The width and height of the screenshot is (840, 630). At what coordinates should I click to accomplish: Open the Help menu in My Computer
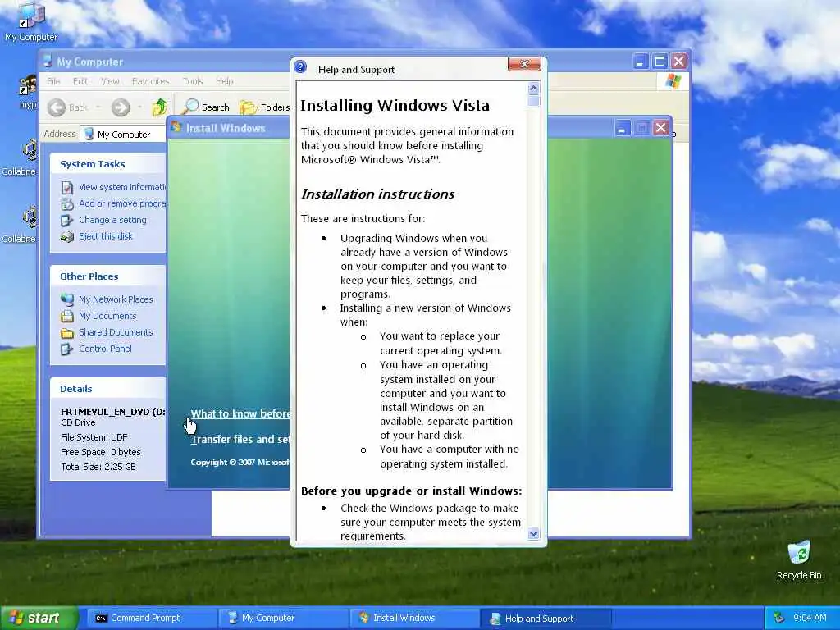point(225,81)
